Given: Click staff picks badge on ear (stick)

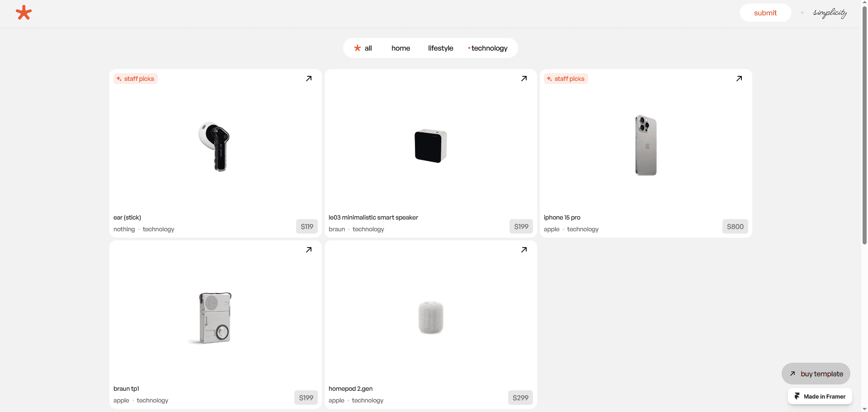Looking at the screenshot, I should (136, 79).
